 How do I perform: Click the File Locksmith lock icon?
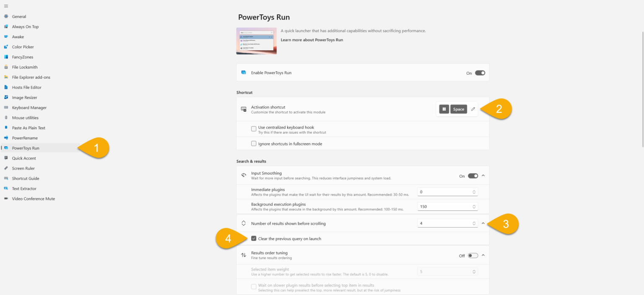(x=6, y=67)
